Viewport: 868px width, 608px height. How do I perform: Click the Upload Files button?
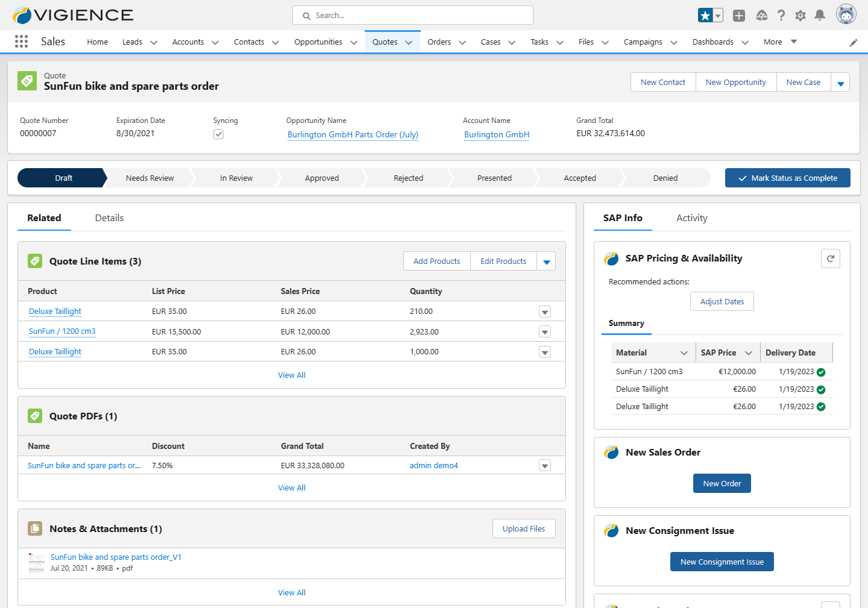[x=524, y=529]
